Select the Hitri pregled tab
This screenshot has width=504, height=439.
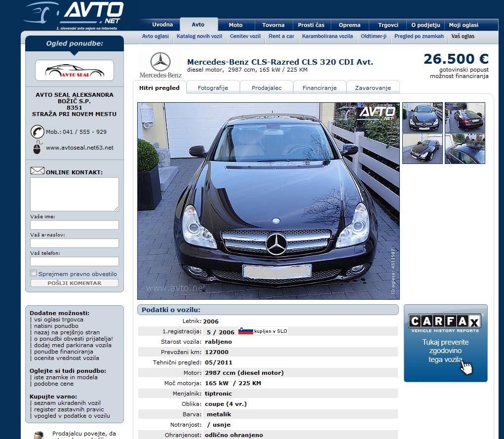(x=159, y=88)
